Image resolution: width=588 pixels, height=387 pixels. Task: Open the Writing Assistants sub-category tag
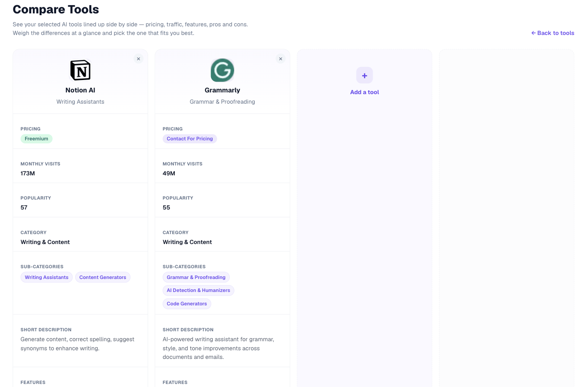point(47,277)
